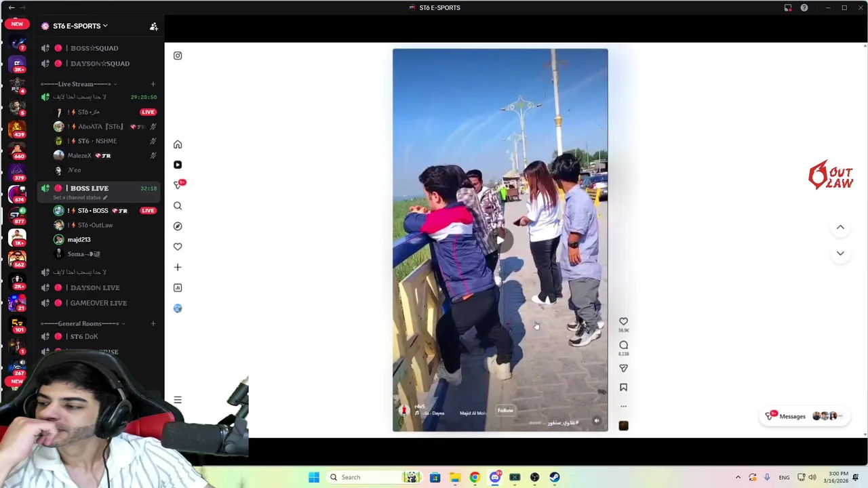Open Steam from taskbar

pos(555,477)
